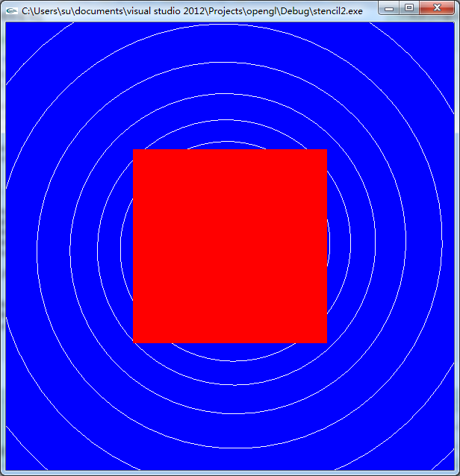Close the stencil2.exe window
Screen dimensions: 460x476
(x=437, y=8)
